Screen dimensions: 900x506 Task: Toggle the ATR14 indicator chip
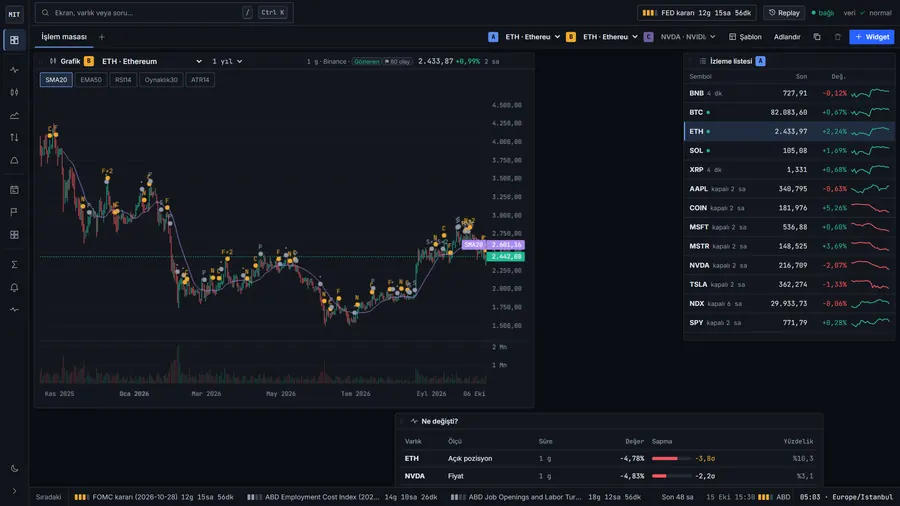click(200, 80)
